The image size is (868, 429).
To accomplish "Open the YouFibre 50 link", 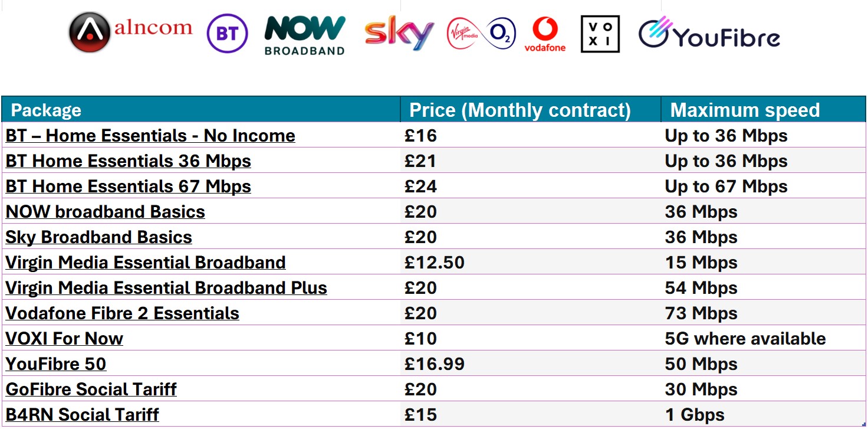I will (x=56, y=364).
